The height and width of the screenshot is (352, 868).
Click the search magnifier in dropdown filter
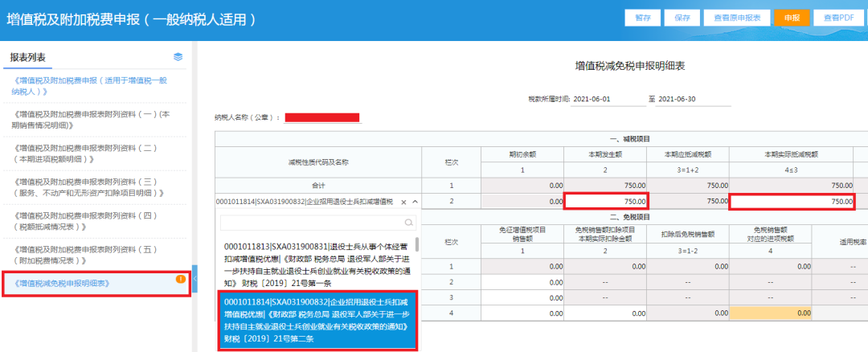point(409,223)
